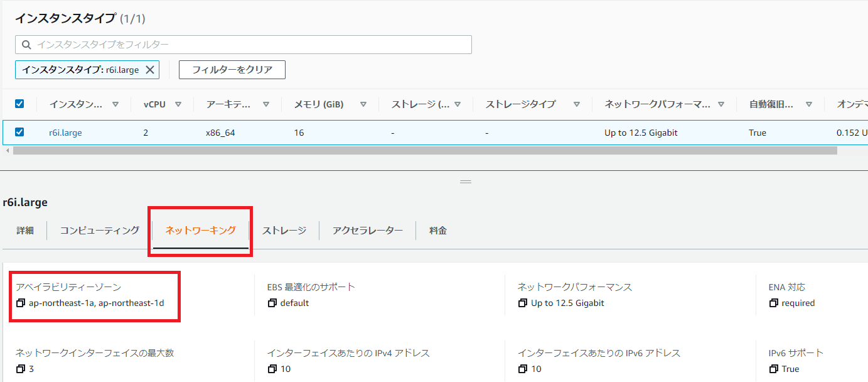Image resolution: width=868 pixels, height=382 pixels.
Task: Switch to the ストレージ tab
Action: click(x=284, y=231)
